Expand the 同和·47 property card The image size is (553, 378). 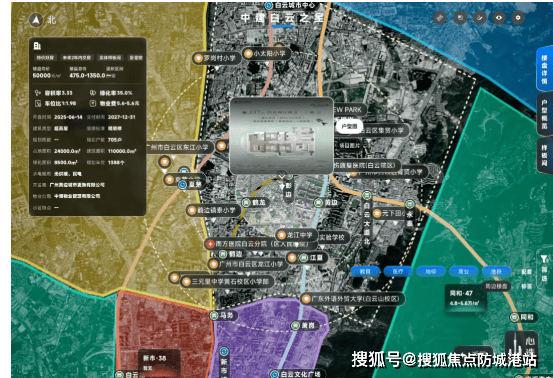(466, 298)
